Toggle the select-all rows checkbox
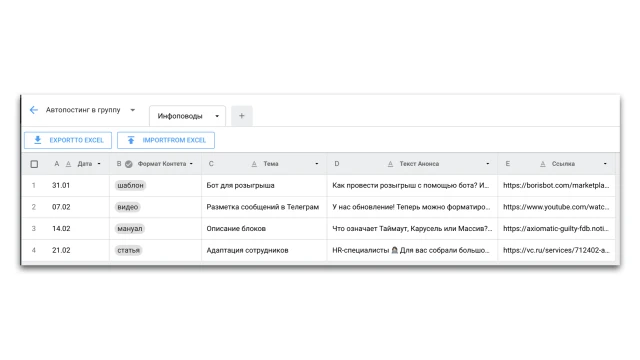This screenshot has height=360, width=640. point(34,164)
